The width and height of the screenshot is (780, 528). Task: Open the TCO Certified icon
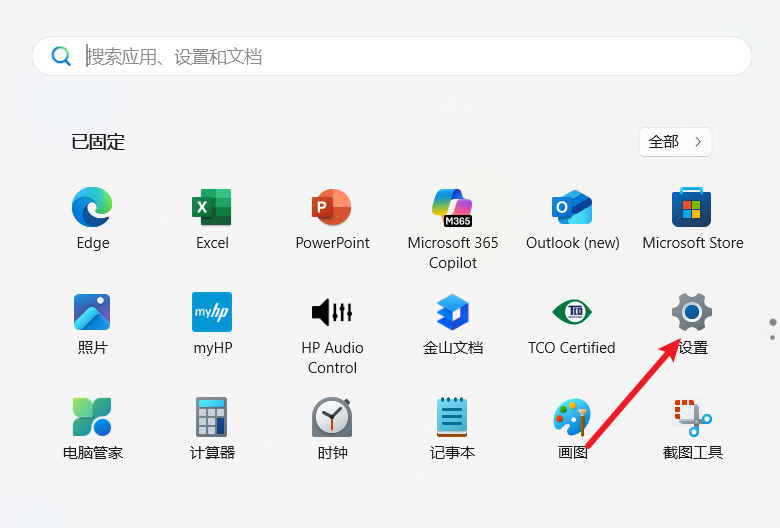click(572, 312)
